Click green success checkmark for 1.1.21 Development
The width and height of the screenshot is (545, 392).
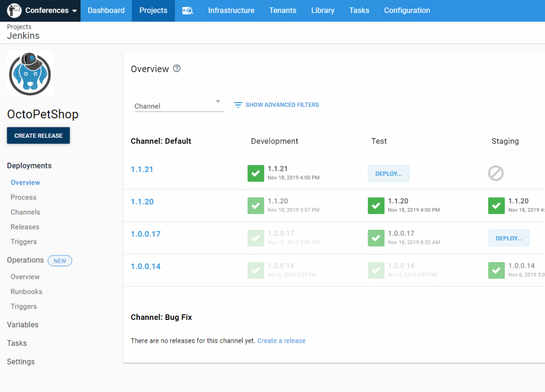pyautogui.click(x=256, y=173)
